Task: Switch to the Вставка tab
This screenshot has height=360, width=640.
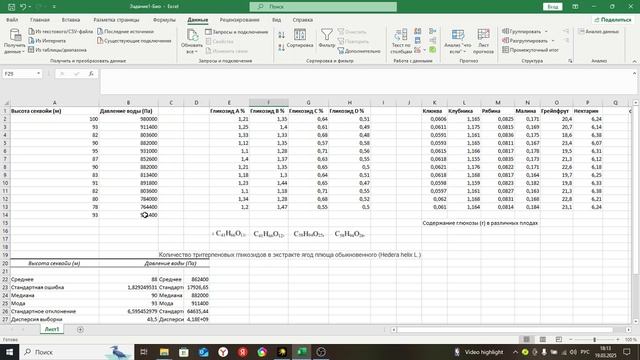Action: pos(71,20)
